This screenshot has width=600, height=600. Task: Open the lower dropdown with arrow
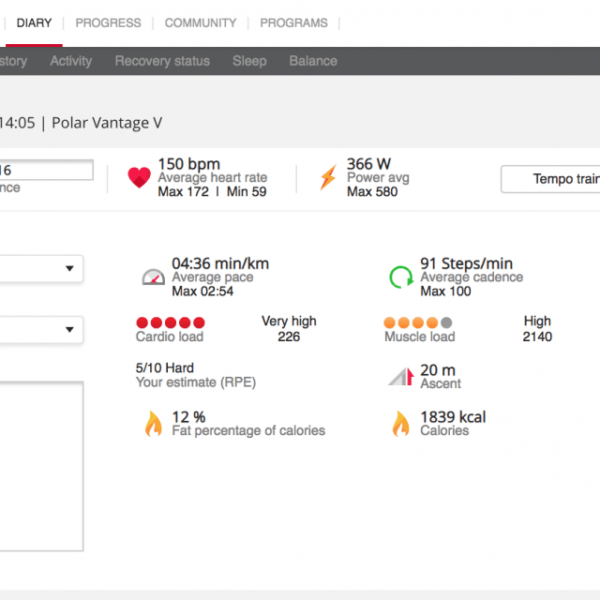[42, 328]
